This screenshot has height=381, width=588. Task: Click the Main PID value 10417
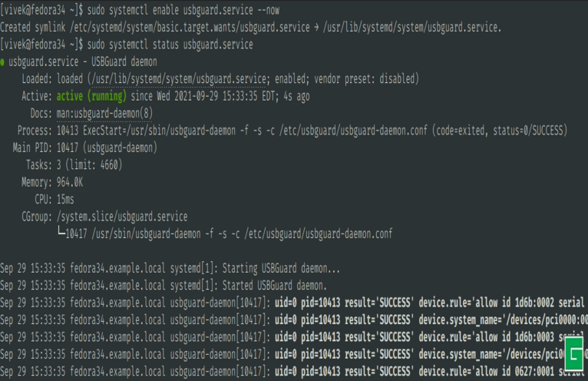pos(70,147)
